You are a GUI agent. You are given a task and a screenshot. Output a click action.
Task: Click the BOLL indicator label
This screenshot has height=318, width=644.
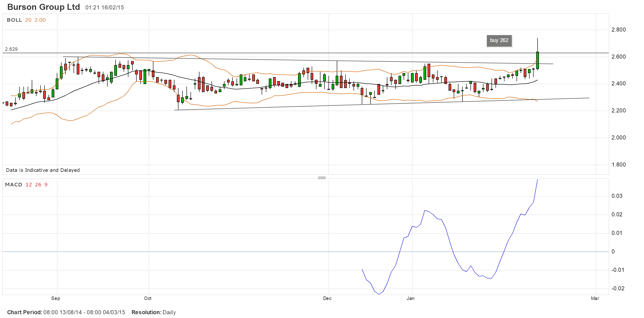coord(14,20)
